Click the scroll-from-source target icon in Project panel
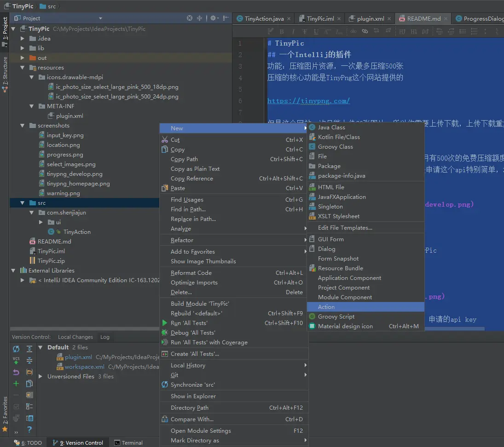Viewport: 504px width, 447px height. (x=190, y=18)
